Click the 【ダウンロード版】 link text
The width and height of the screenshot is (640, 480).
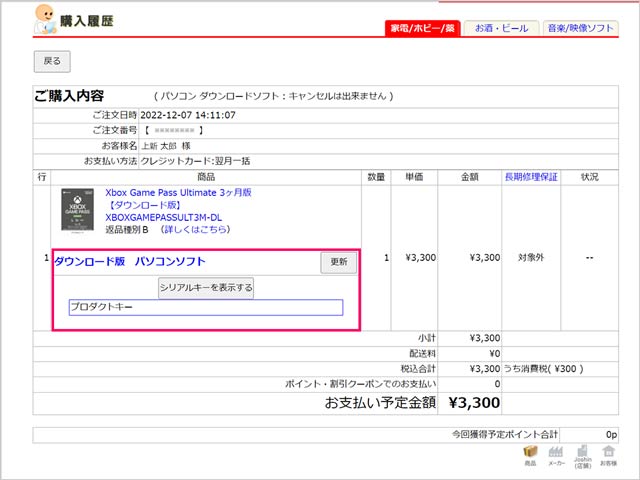[143, 205]
